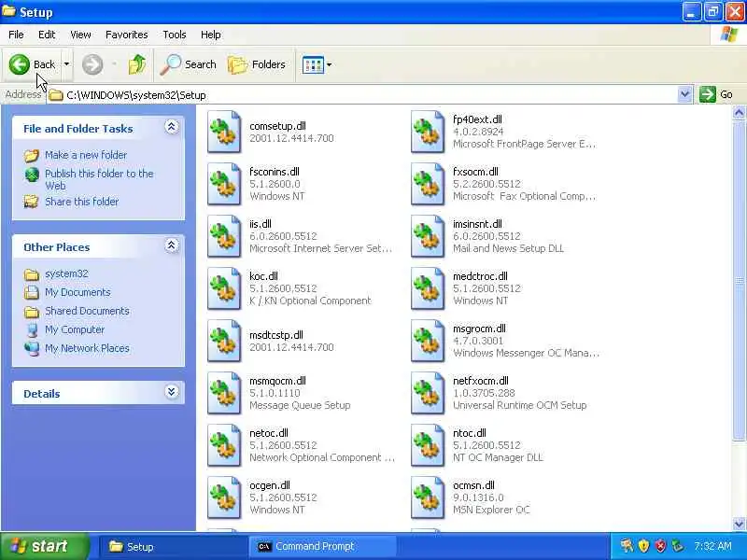747x560 pixels.
Task: Open My Network Places link
Action: [87, 348]
